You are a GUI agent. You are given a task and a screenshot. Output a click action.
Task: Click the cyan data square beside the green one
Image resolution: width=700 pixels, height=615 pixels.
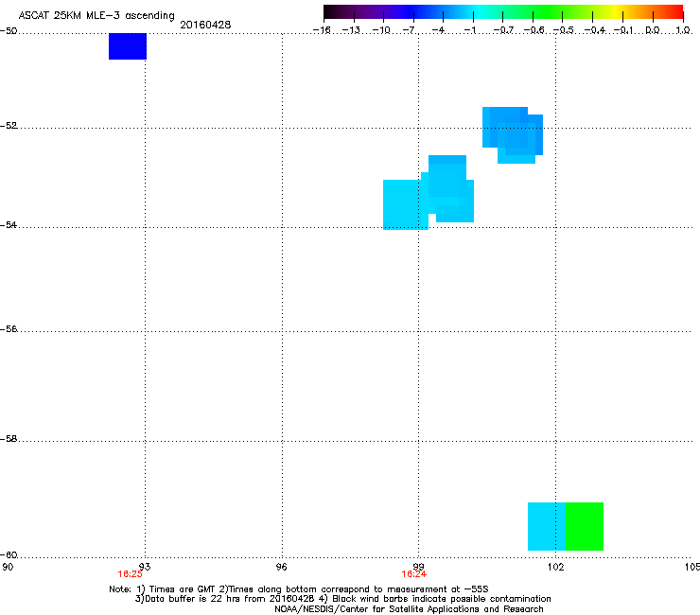[547, 526]
